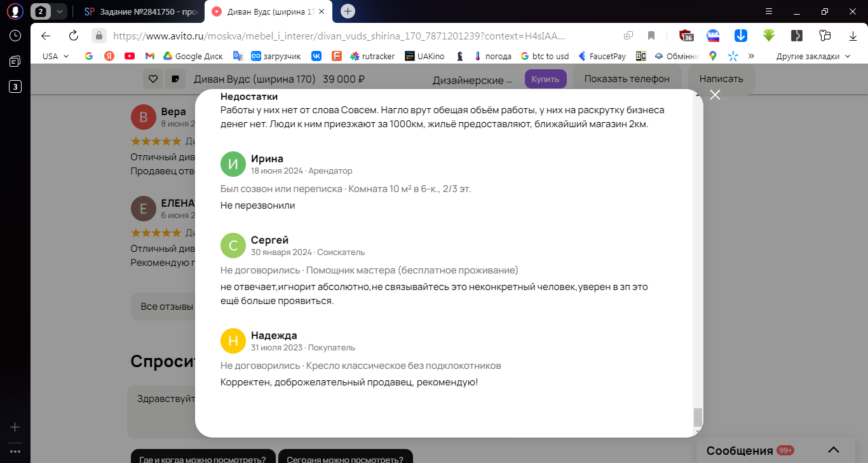Open sidebar panel numbered 3

pyautogui.click(x=15, y=86)
